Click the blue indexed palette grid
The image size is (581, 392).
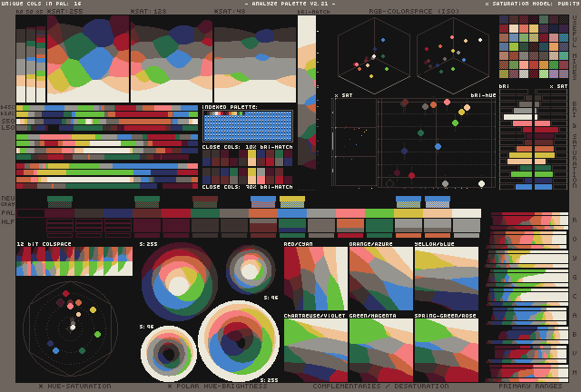[x=248, y=126]
